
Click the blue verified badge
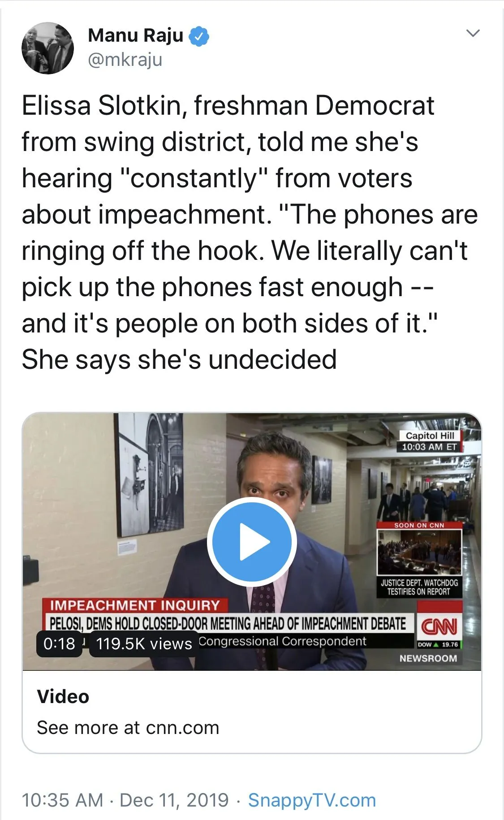click(x=199, y=36)
